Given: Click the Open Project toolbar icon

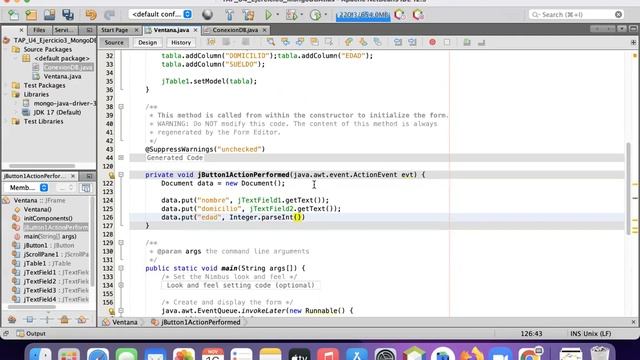Looking at the screenshot, I should [49, 15].
